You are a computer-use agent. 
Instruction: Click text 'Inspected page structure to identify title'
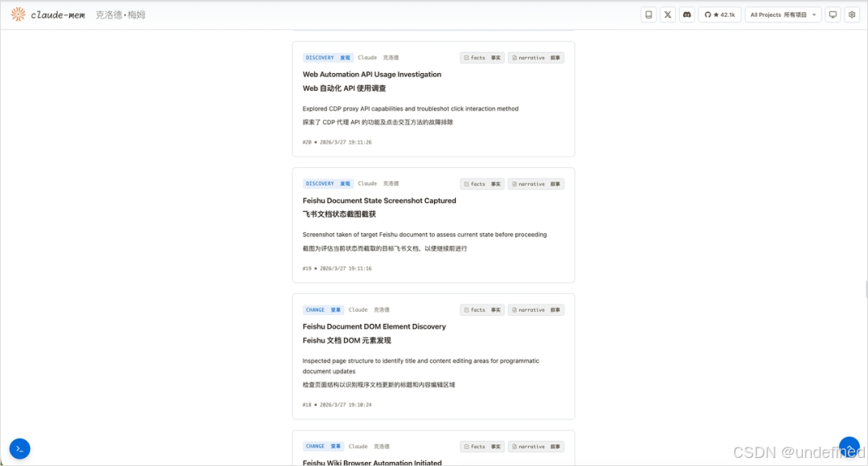pos(357,361)
